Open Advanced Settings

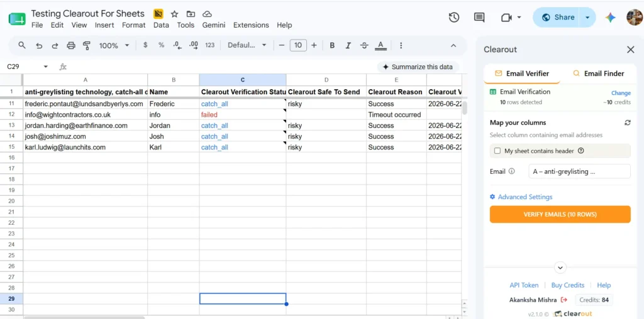pyautogui.click(x=521, y=197)
